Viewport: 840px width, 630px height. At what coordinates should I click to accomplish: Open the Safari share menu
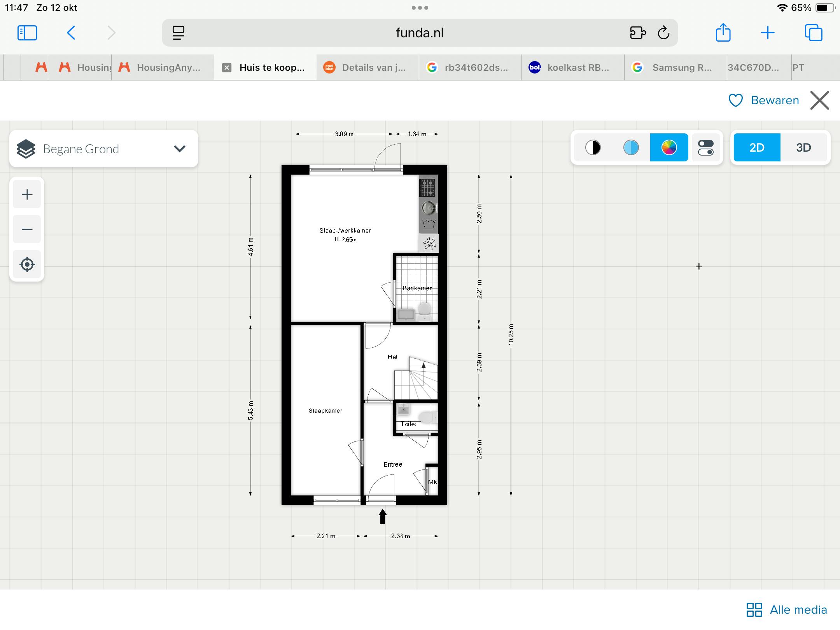click(x=723, y=33)
